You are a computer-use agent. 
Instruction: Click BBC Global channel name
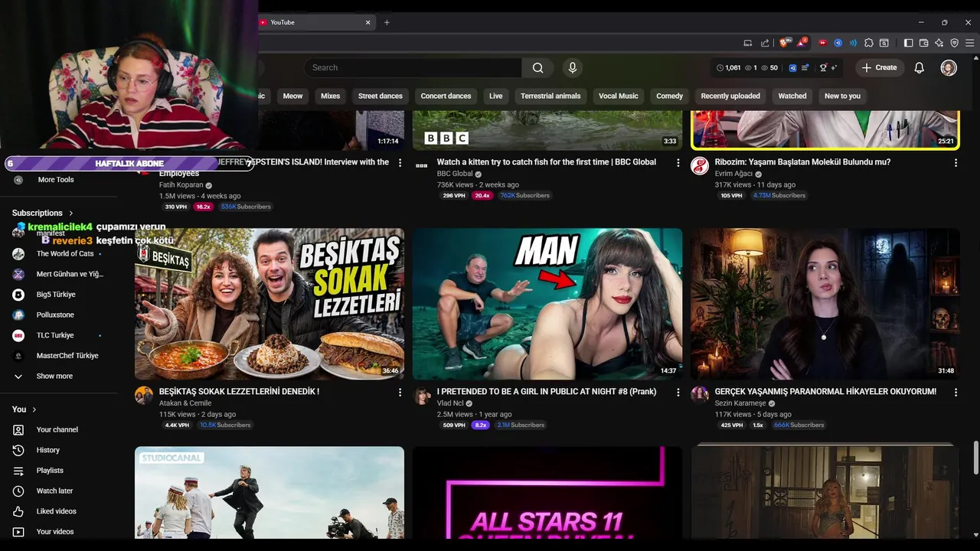tap(455, 174)
